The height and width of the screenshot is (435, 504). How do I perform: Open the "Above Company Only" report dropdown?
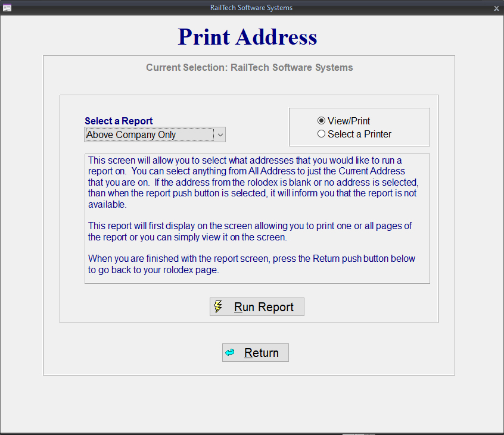pos(149,134)
